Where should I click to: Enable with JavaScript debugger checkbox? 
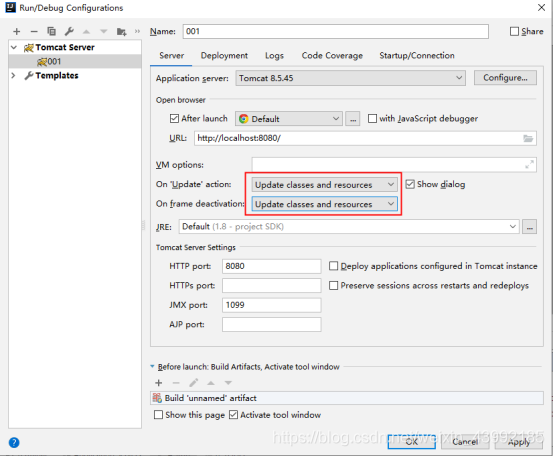(x=372, y=118)
